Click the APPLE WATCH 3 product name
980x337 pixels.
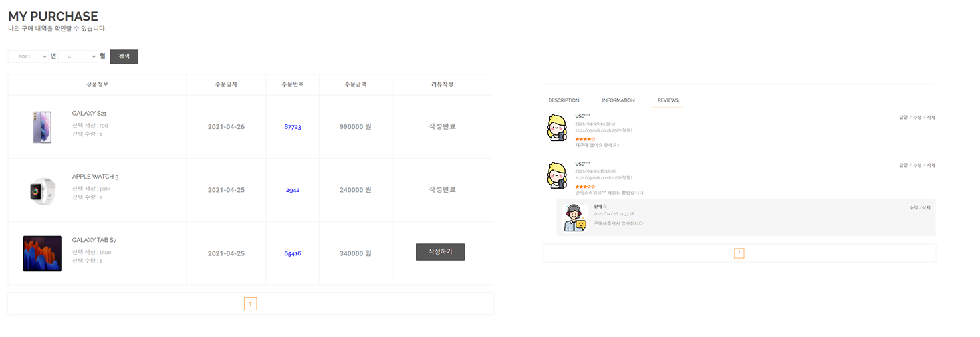(x=96, y=177)
